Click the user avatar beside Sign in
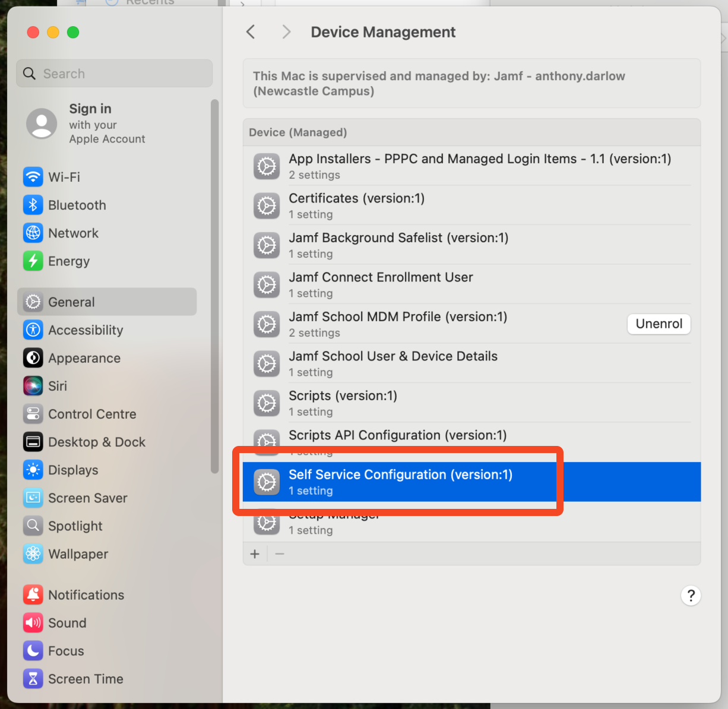The width and height of the screenshot is (728, 709). tap(42, 124)
